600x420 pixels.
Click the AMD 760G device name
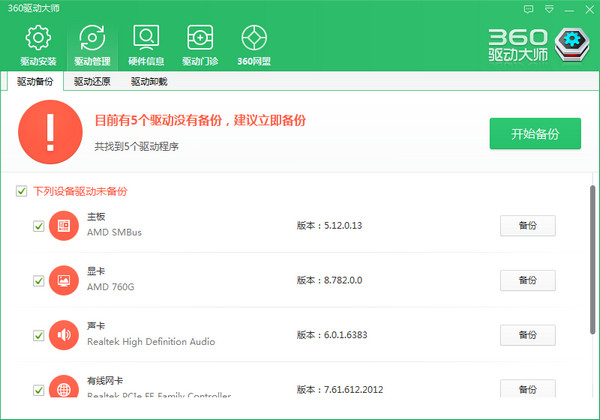pos(111,287)
